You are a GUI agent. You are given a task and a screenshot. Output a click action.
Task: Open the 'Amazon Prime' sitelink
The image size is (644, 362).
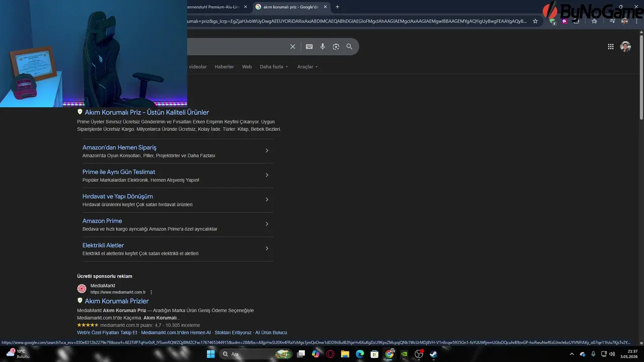(102, 221)
